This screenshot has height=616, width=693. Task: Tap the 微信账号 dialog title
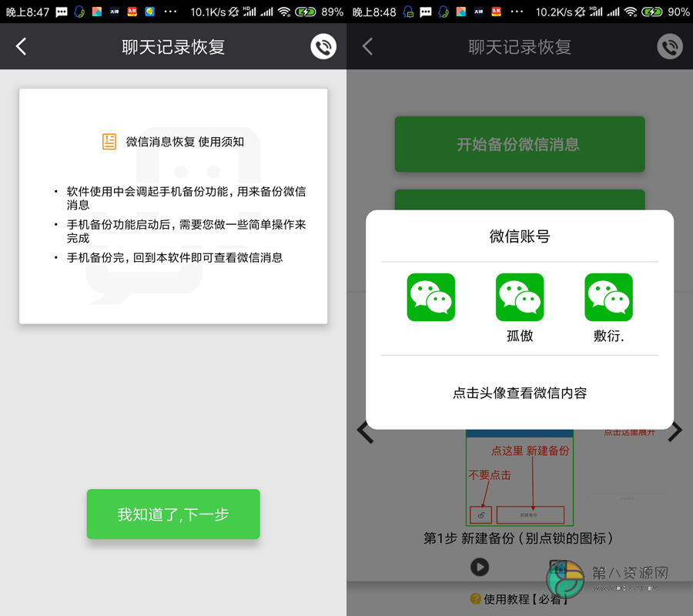tap(520, 236)
